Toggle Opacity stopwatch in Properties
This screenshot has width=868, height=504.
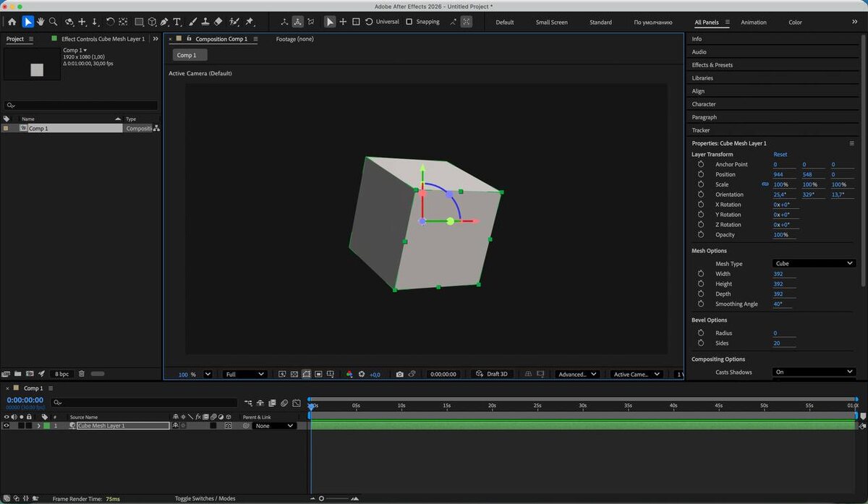[701, 234]
